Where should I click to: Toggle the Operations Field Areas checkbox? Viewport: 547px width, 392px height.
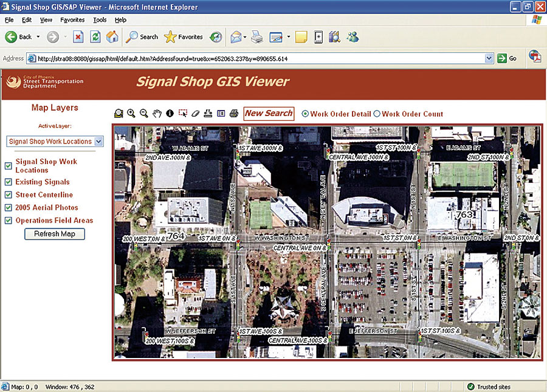click(9, 221)
